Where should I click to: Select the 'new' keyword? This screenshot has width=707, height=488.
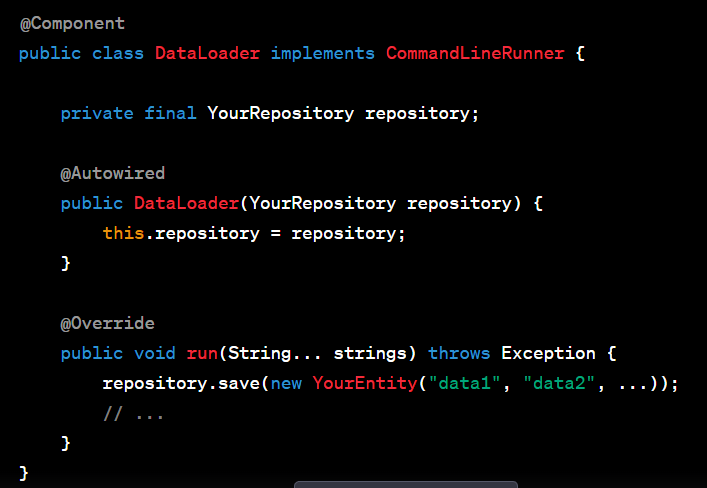pos(286,383)
